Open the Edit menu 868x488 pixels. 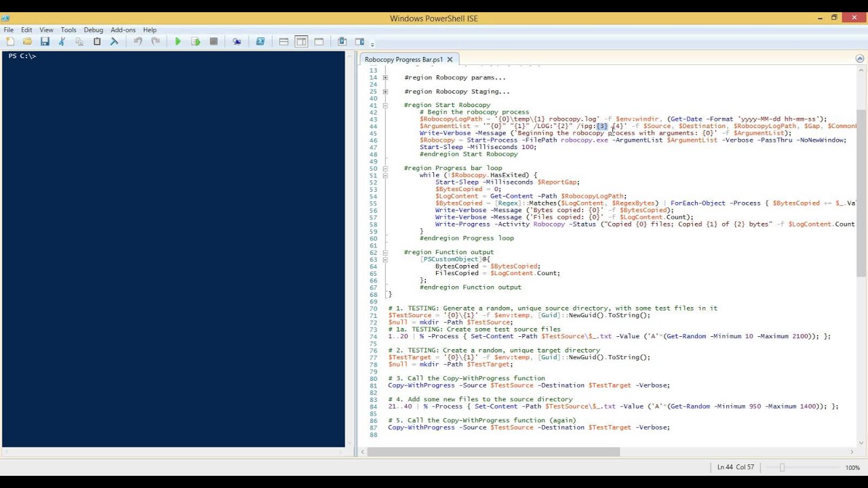click(x=26, y=30)
